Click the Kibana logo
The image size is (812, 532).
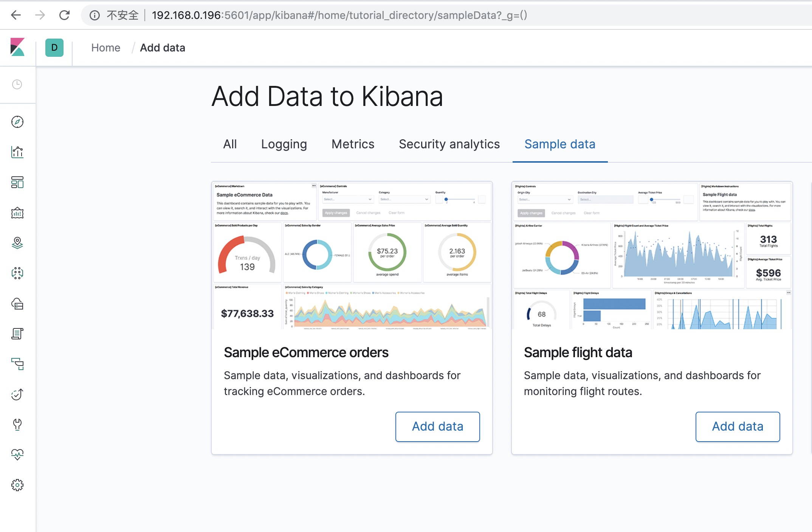pos(17,47)
